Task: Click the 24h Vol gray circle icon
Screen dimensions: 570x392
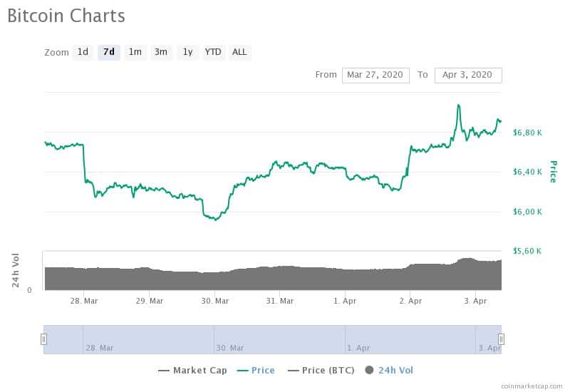Action: point(369,370)
